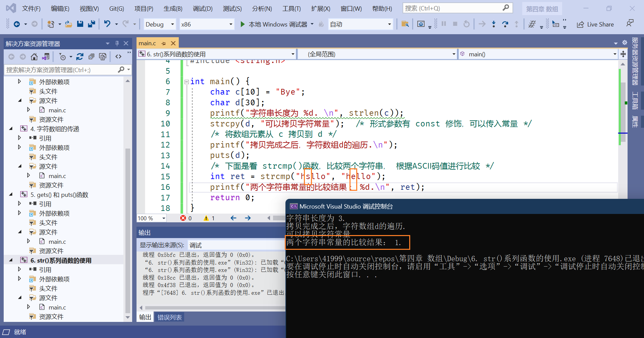Open the 全局范围 scope dropdown

point(377,54)
